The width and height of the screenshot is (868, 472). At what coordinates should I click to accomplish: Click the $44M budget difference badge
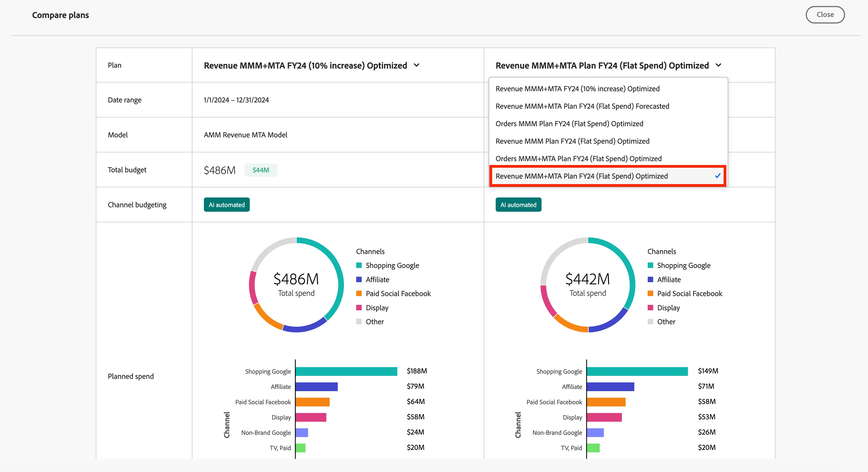tap(261, 170)
